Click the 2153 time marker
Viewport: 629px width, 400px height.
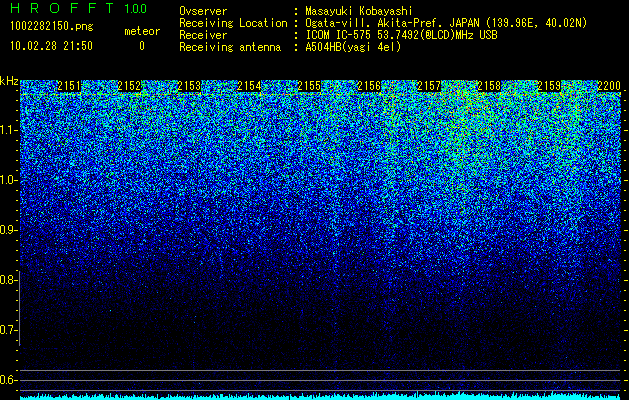189,86
